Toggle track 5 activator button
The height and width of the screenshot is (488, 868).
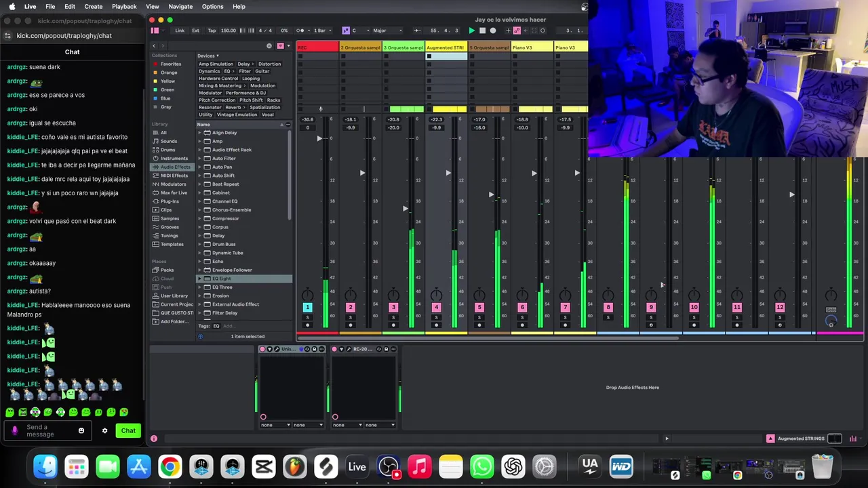(479, 308)
